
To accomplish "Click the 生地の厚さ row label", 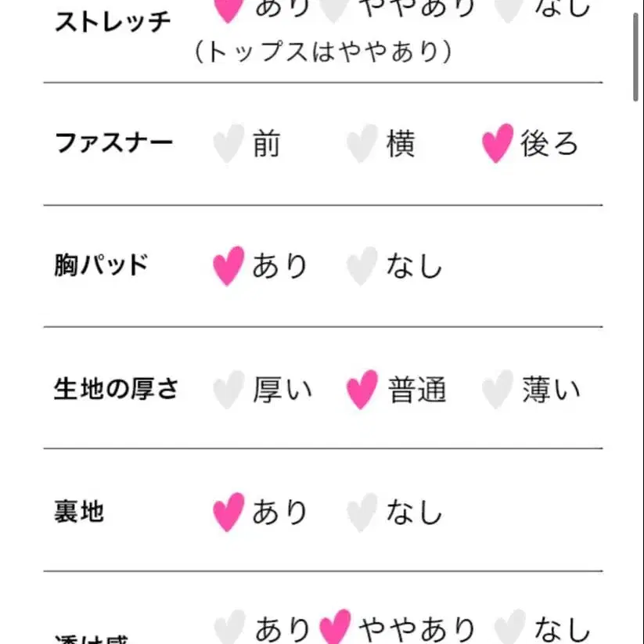I will [x=116, y=390].
